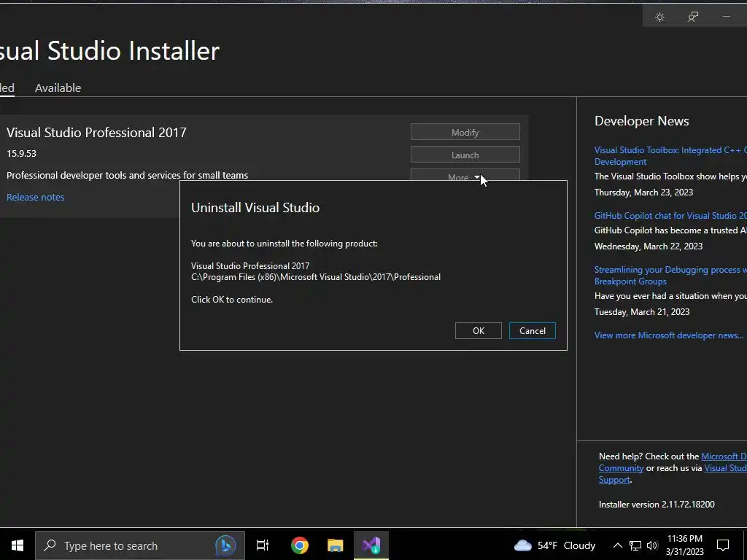This screenshot has width=747, height=560.
Task: Click the Wednesday, March 22, 2023 date
Action: (649, 246)
